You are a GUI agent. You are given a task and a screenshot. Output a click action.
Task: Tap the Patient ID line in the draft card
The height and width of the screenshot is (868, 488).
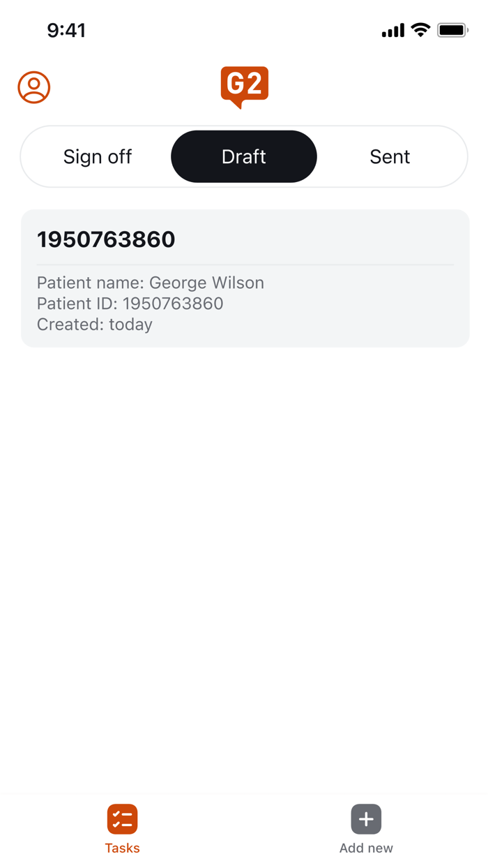coord(130,304)
